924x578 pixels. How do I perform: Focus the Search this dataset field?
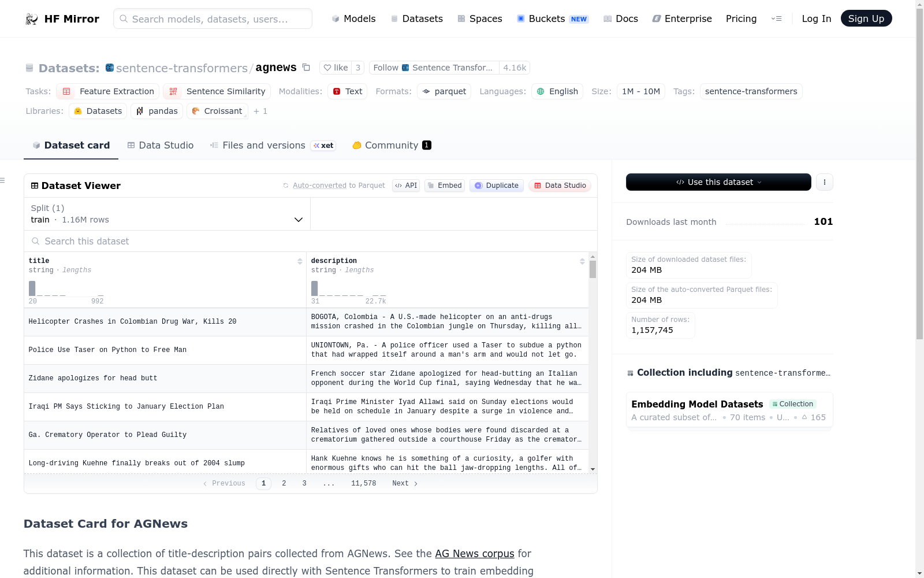tap(311, 241)
